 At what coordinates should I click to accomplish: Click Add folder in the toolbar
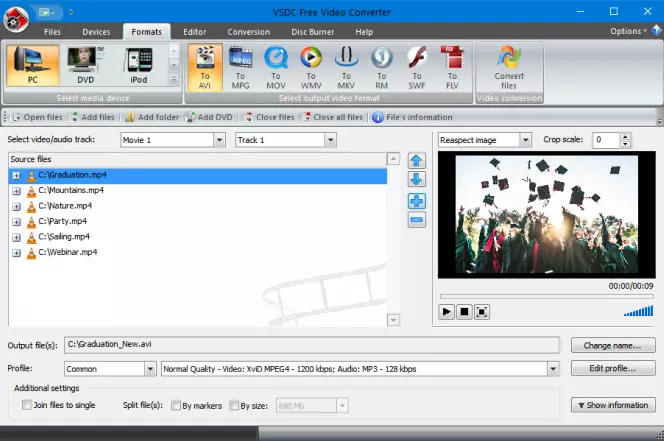coord(152,117)
